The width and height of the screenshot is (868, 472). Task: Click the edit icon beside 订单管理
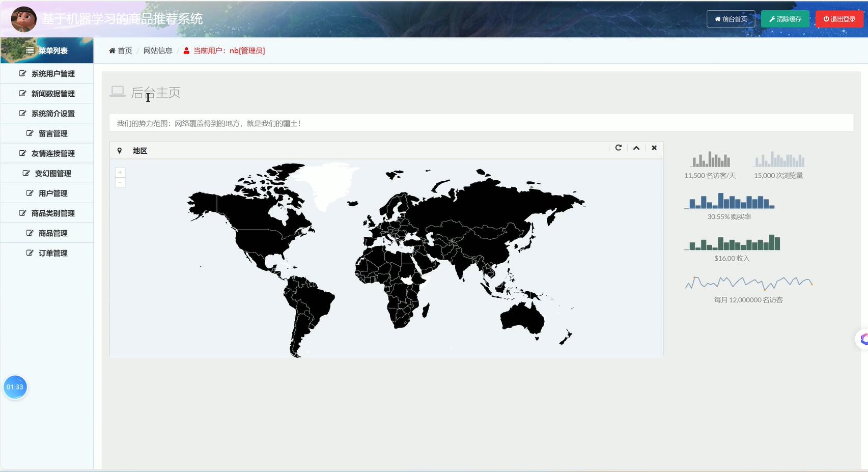(30, 253)
